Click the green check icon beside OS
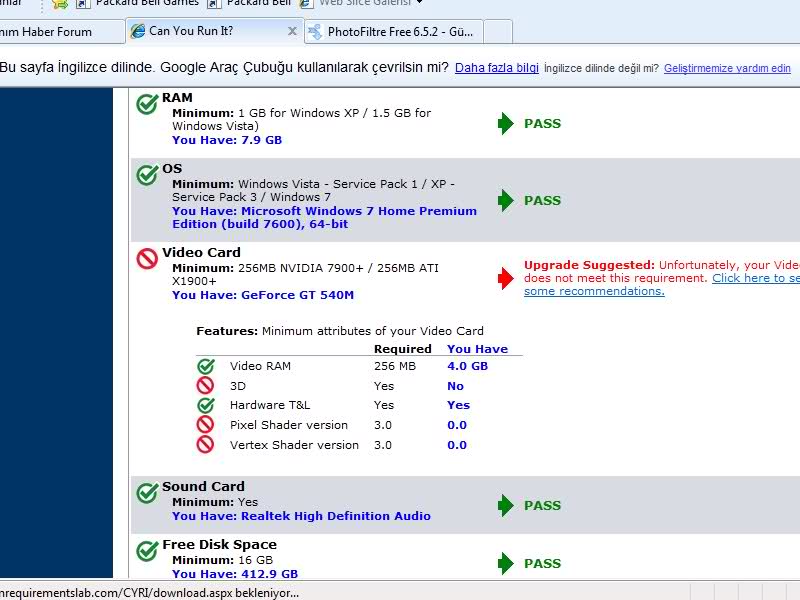The width and height of the screenshot is (800, 600). point(147,175)
